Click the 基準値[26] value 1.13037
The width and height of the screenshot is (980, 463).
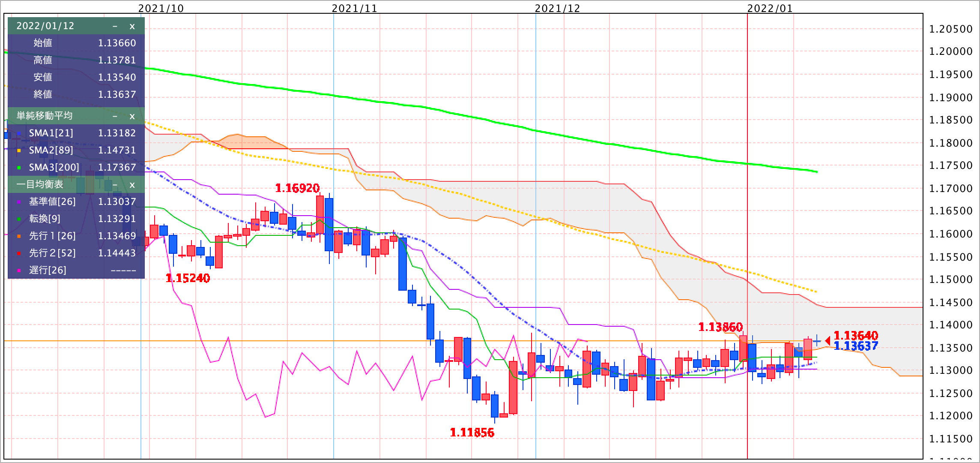(117, 201)
